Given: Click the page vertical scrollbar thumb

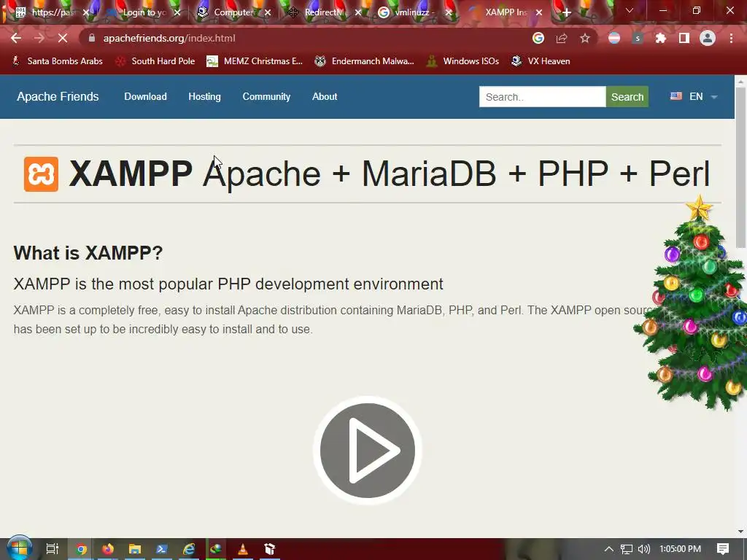Looking at the screenshot, I should click(x=741, y=168).
